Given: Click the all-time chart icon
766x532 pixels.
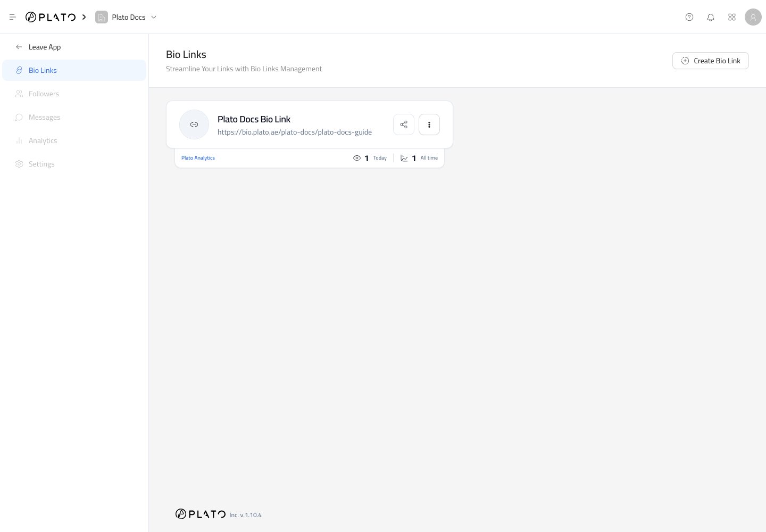Looking at the screenshot, I should click(x=404, y=158).
